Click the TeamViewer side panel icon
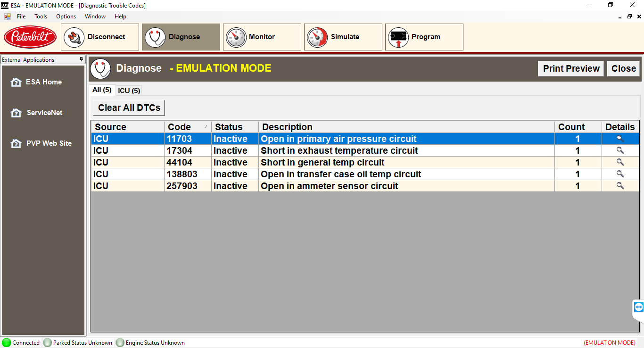The width and height of the screenshot is (644, 348). [638, 307]
